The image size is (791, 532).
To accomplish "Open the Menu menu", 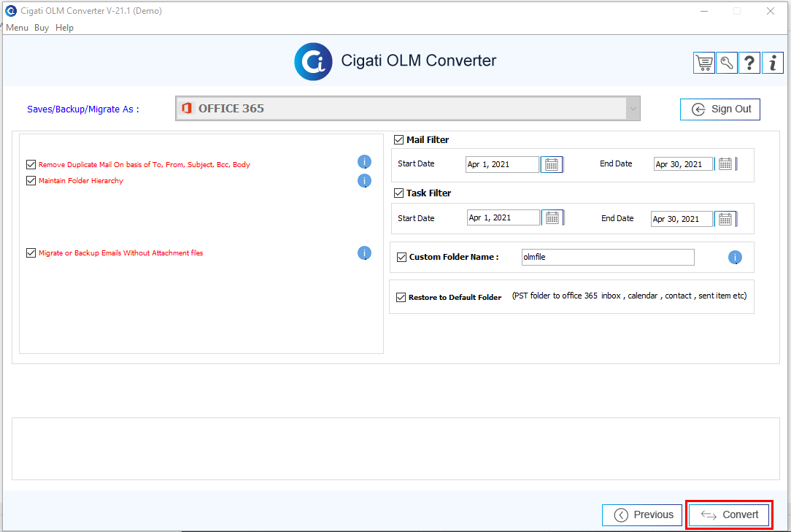I will (x=18, y=28).
